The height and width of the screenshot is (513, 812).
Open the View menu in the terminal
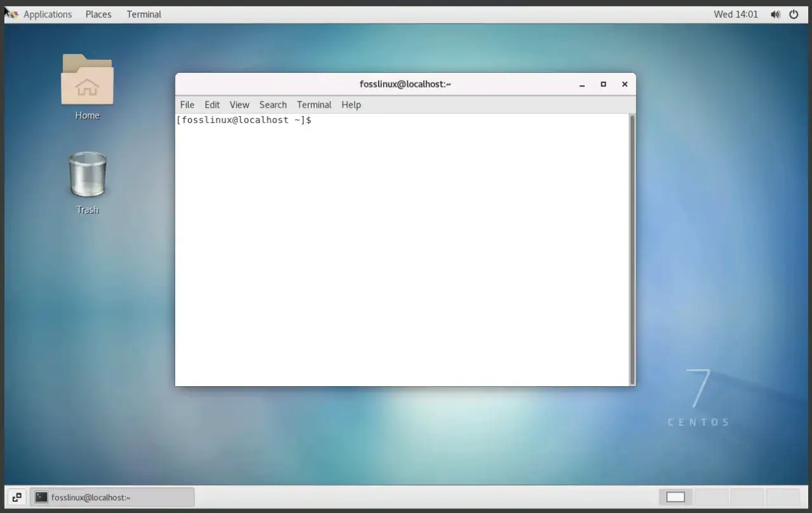point(239,105)
